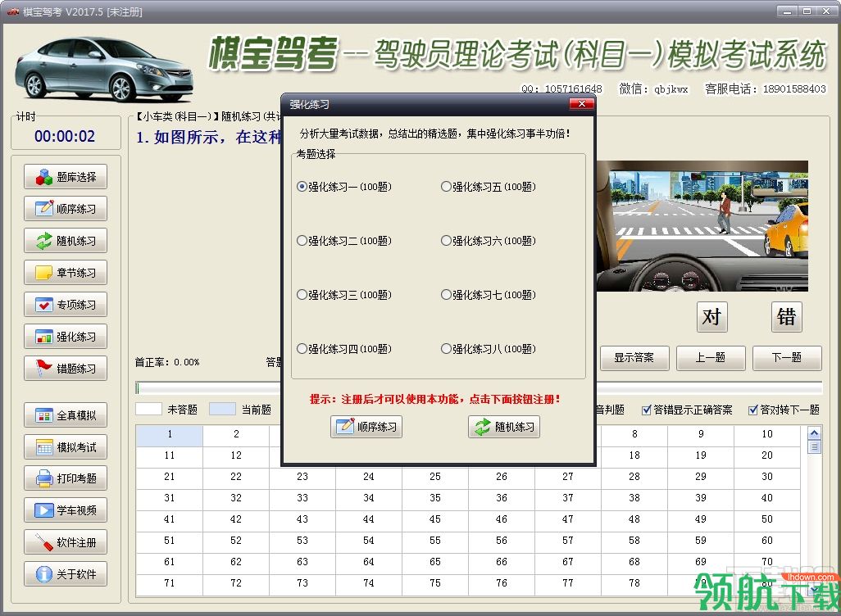Screen dimensions: 841x616
Task: Go to 下一题 next question
Action: pos(787,358)
